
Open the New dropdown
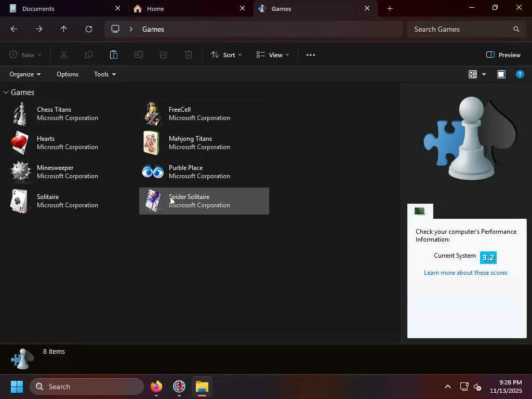[x=25, y=55]
